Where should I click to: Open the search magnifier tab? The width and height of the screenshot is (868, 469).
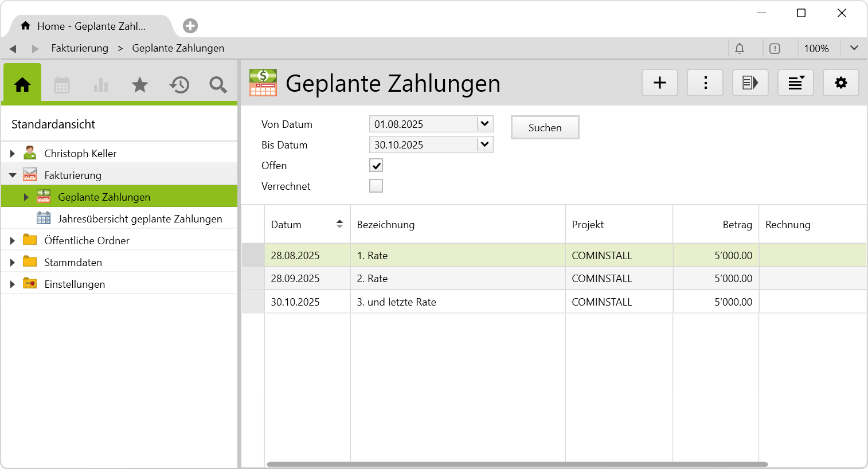tap(218, 85)
